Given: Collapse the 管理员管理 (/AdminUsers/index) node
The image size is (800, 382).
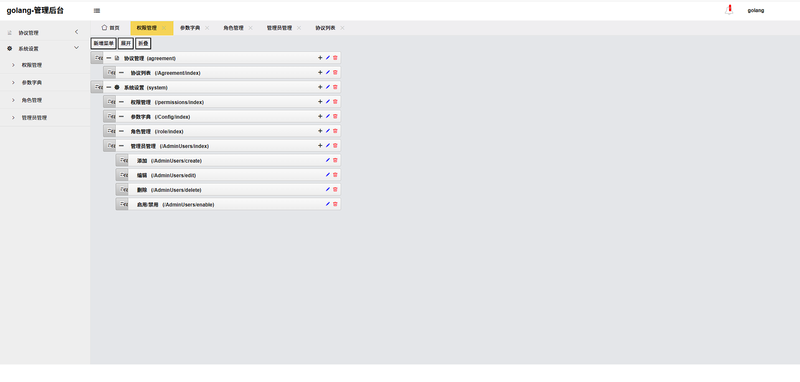Looking at the screenshot, I should pos(121,145).
